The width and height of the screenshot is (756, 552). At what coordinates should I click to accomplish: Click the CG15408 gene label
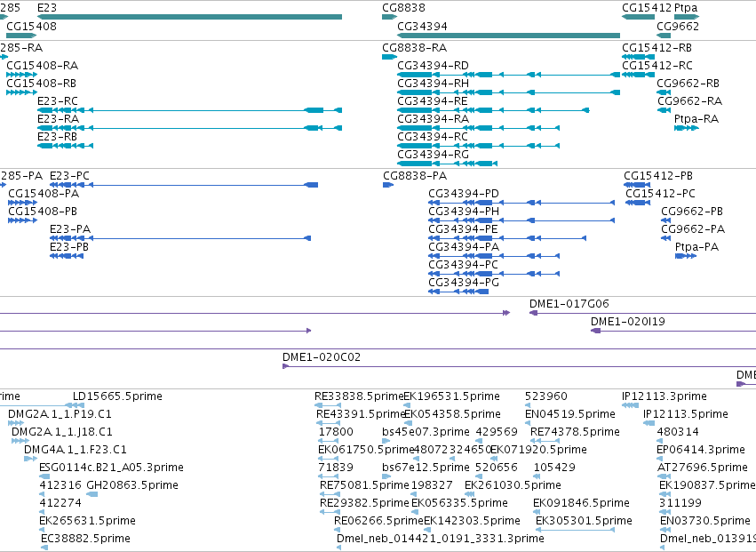pos(31,26)
